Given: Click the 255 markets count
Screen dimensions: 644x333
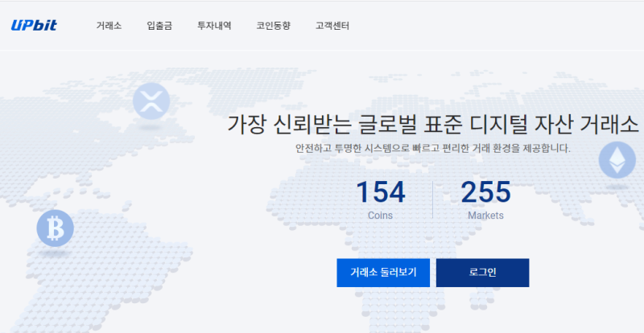Looking at the screenshot, I should point(486,192).
